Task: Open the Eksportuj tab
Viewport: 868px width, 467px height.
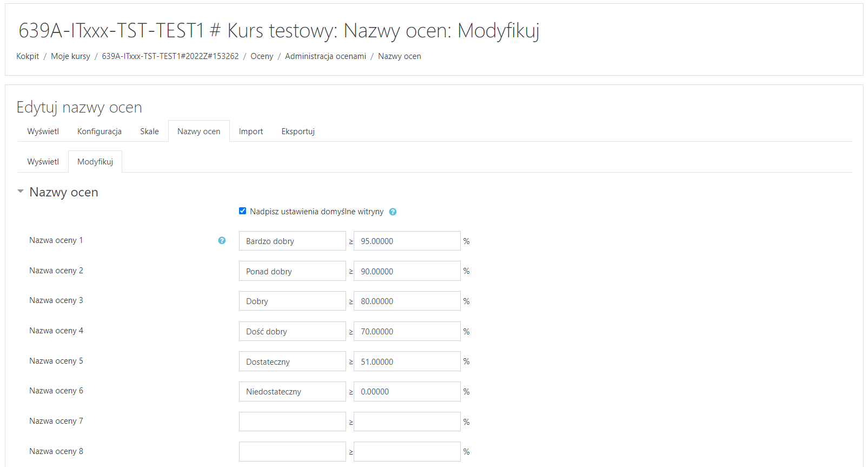Action: tap(298, 131)
